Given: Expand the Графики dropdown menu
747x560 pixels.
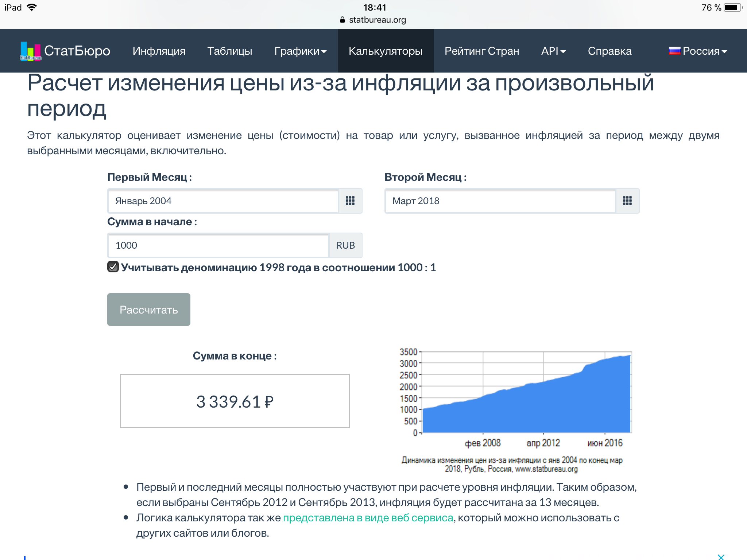Looking at the screenshot, I should 300,51.
